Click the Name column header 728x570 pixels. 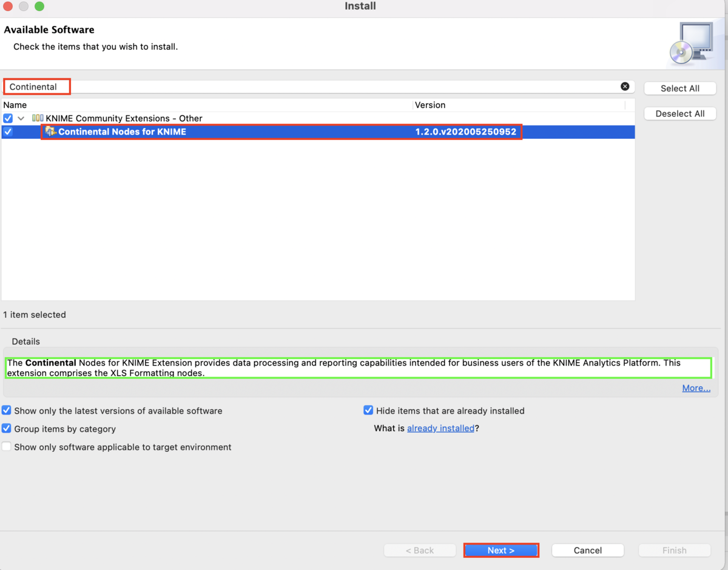(x=206, y=105)
